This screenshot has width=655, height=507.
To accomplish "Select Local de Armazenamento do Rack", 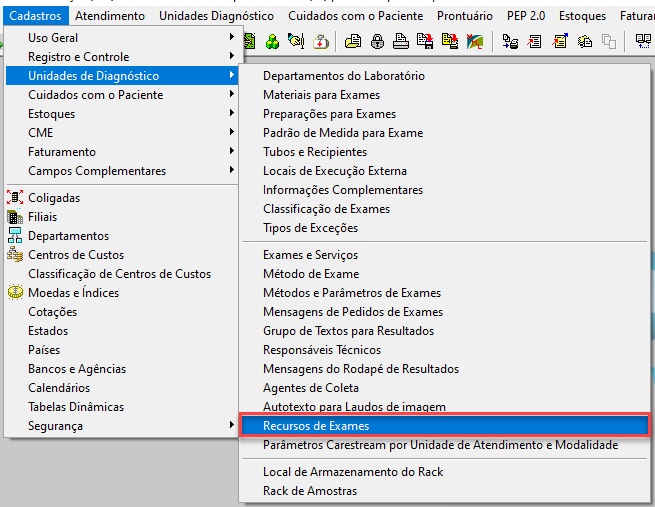I will pos(445,472).
